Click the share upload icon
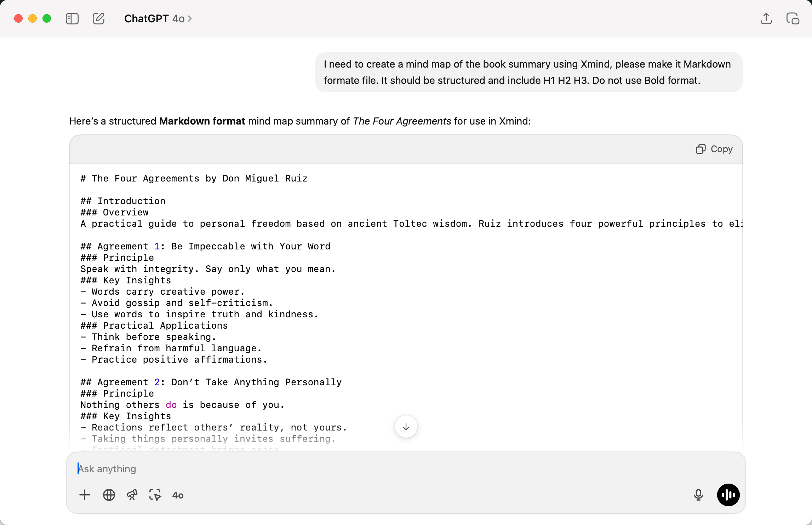The image size is (812, 525). coord(766,18)
